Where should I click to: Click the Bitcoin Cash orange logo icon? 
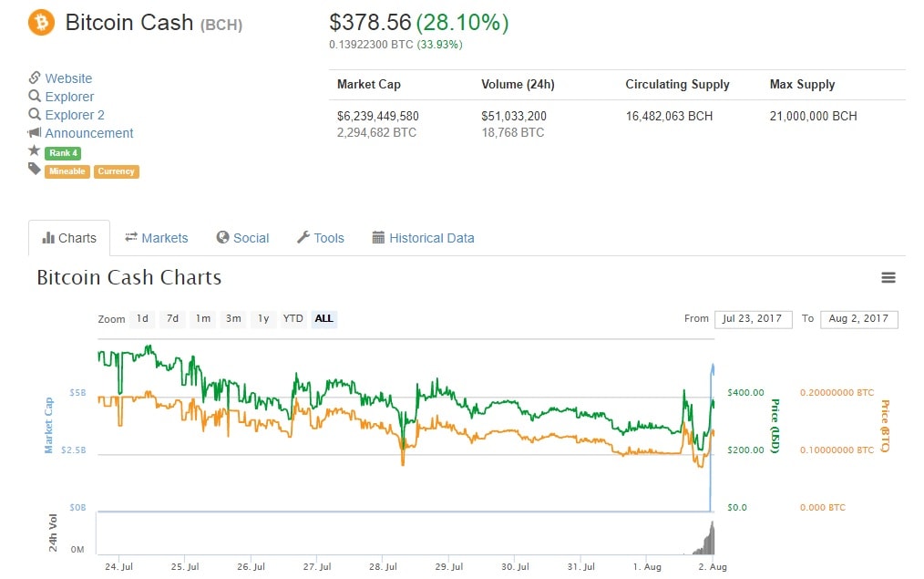(x=42, y=22)
